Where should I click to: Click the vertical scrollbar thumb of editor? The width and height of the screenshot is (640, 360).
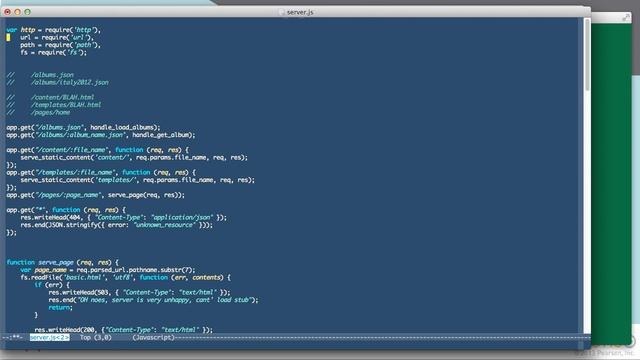click(587, 55)
